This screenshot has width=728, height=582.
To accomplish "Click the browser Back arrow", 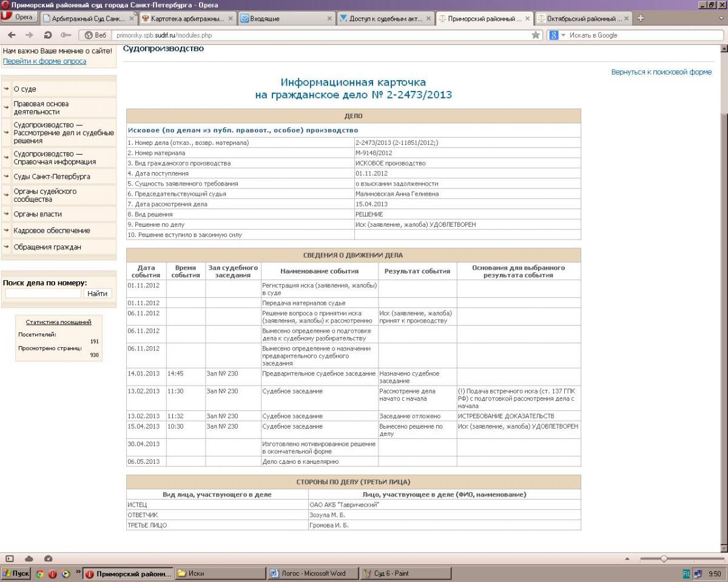I will (12, 35).
